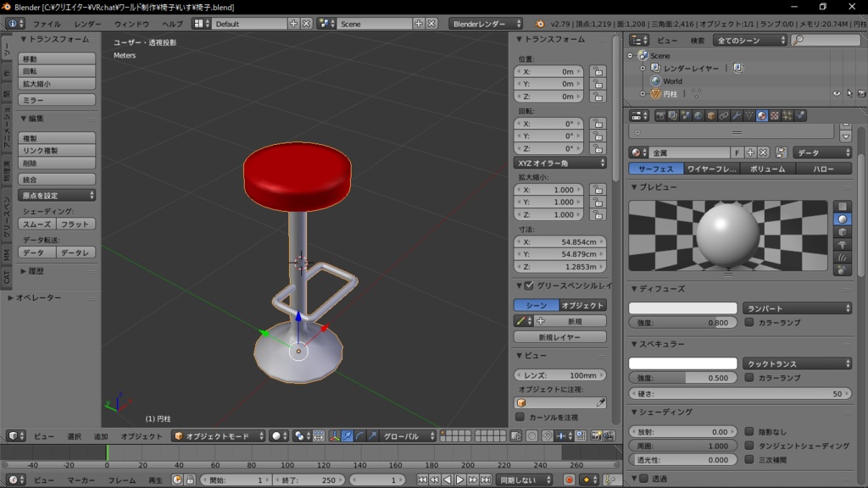Toggle lock on X position
The image size is (868, 488).
coord(598,71)
